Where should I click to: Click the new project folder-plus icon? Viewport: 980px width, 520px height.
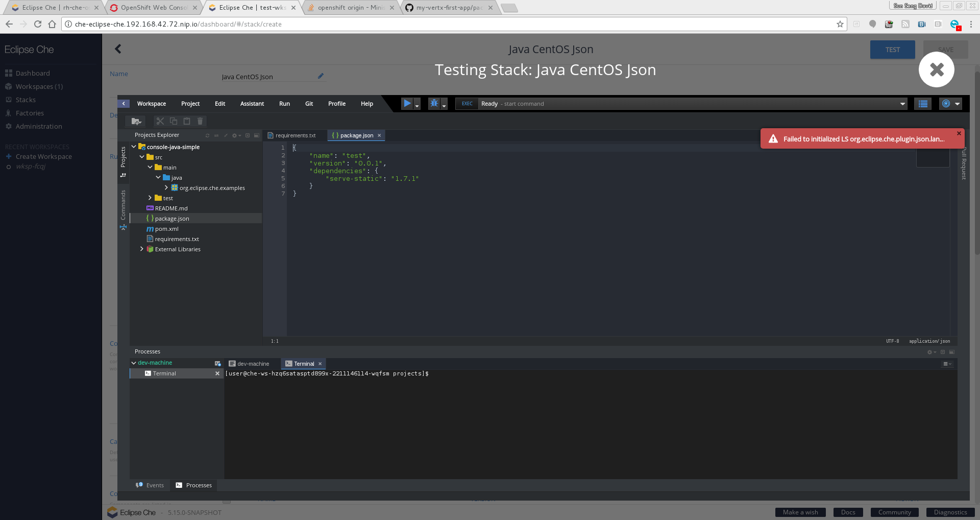(x=136, y=121)
